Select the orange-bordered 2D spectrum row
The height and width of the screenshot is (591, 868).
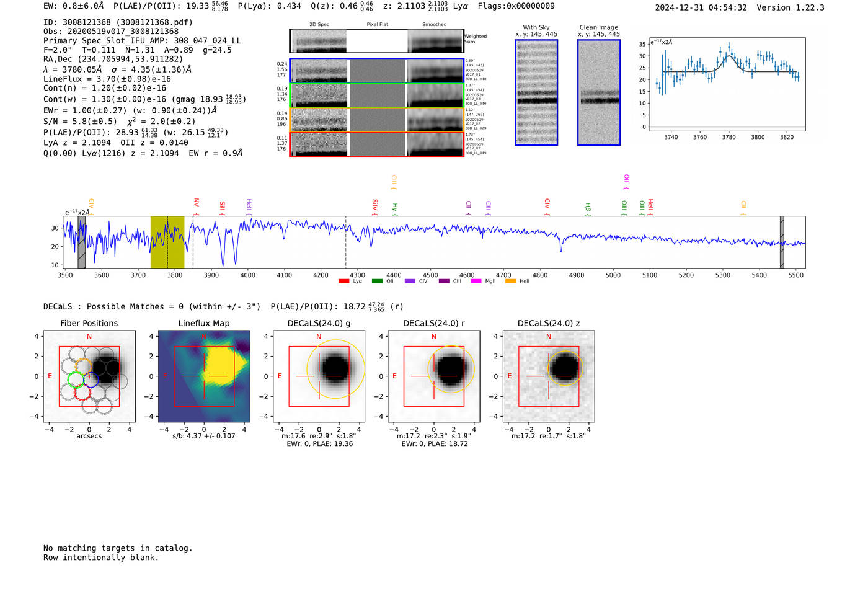coord(376,120)
